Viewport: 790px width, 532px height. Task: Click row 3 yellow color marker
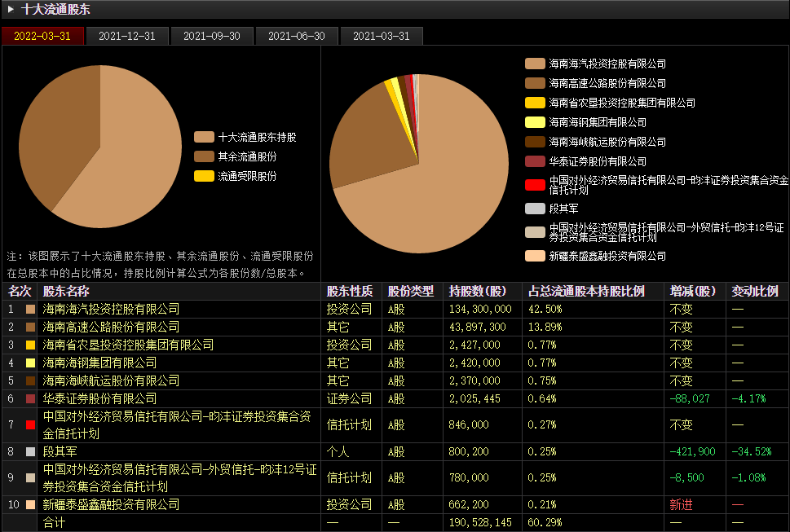(x=31, y=345)
